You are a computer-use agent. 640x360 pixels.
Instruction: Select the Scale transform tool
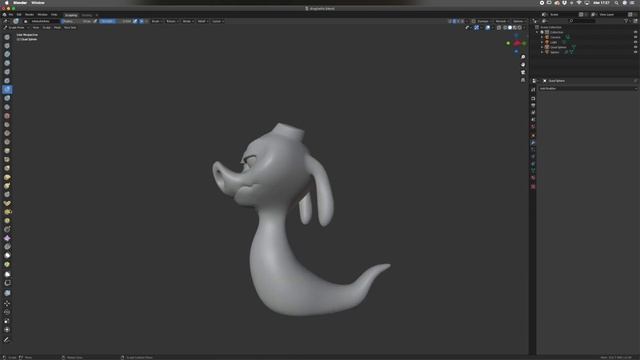[7, 321]
